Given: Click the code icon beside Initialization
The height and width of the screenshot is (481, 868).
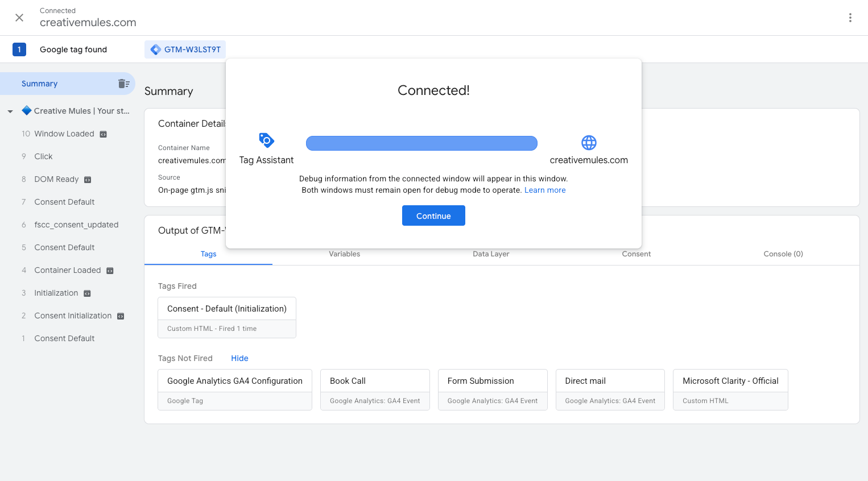Looking at the screenshot, I should click(87, 293).
